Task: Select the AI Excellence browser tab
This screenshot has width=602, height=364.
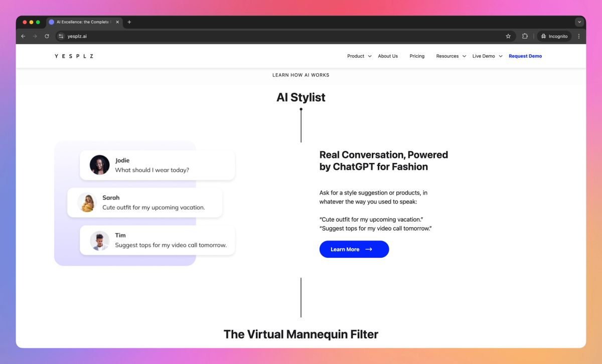Action: click(x=84, y=22)
